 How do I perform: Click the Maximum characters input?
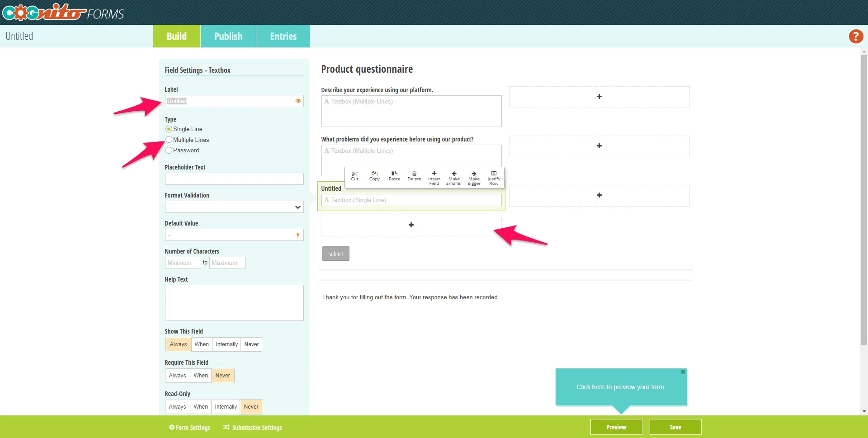227,263
